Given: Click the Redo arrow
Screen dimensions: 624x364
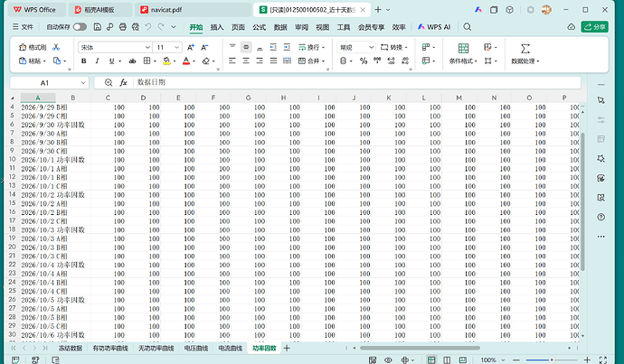Looking at the screenshot, I should click(x=161, y=26).
